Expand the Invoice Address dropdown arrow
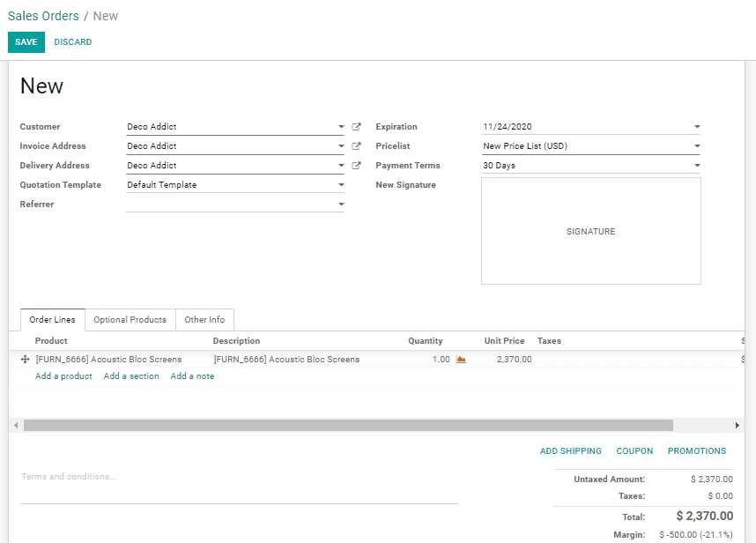The image size is (756, 543). tap(341, 145)
